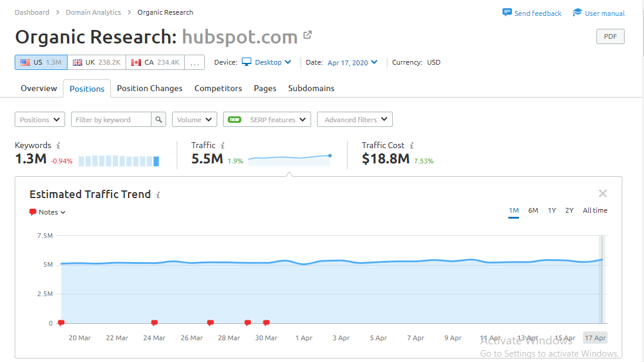
Task: Open info icon beside Estimated Traffic Trend
Action: click(x=158, y=195)
